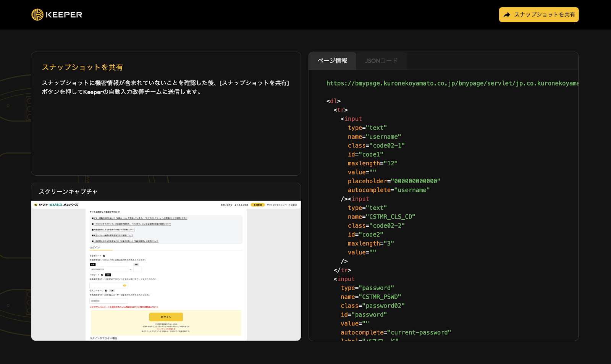Toggle the password eye icon in the capture
The width and height of the screenshot is (611, 364).
tap(124, 285)
